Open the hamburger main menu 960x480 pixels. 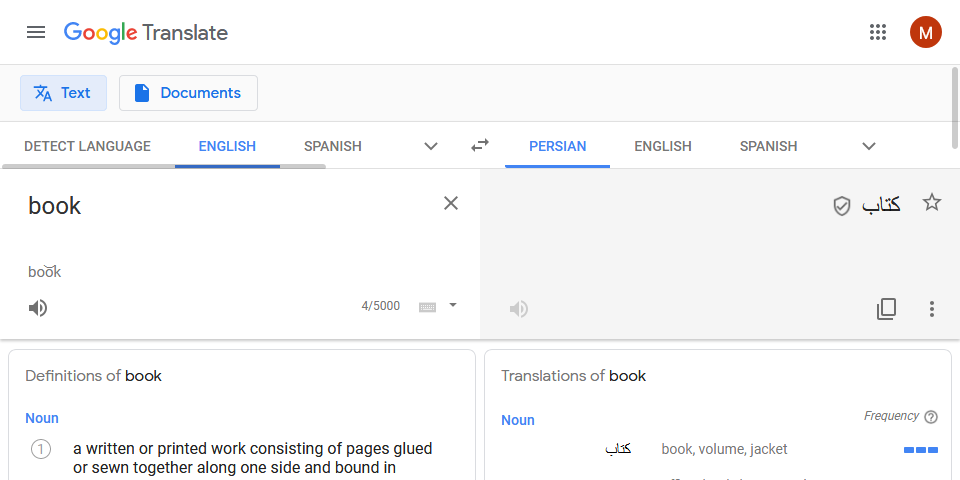(36, 32)
